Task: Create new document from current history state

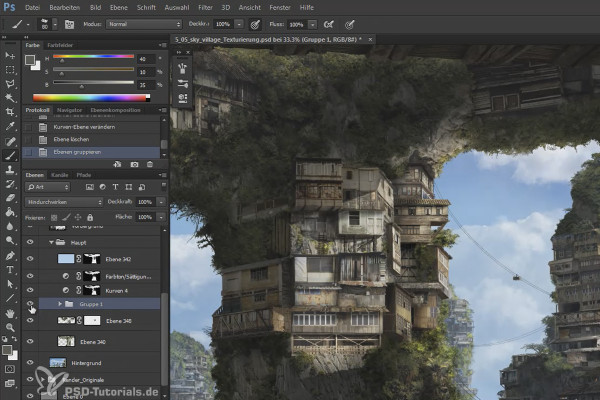Action: [x=117, y=164]
